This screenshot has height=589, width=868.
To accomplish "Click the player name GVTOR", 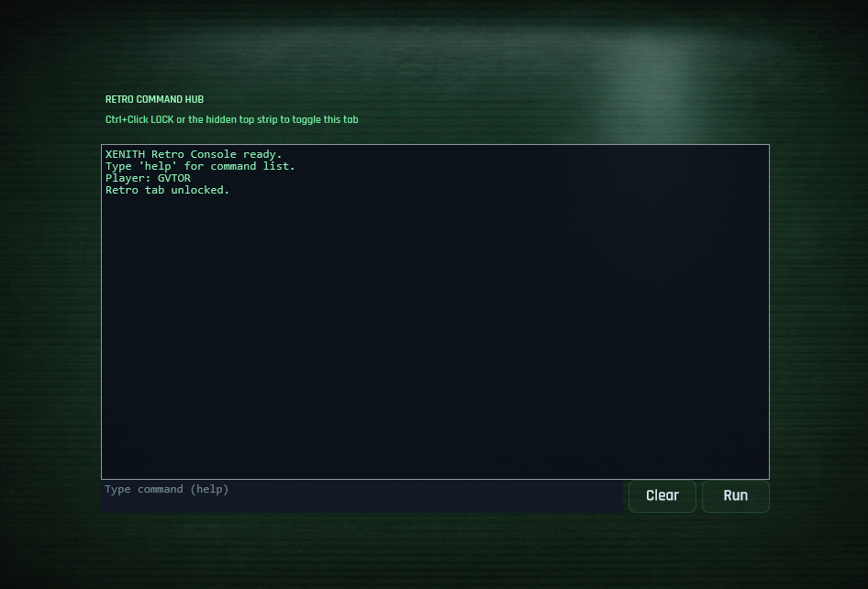I will pos(173,178).
